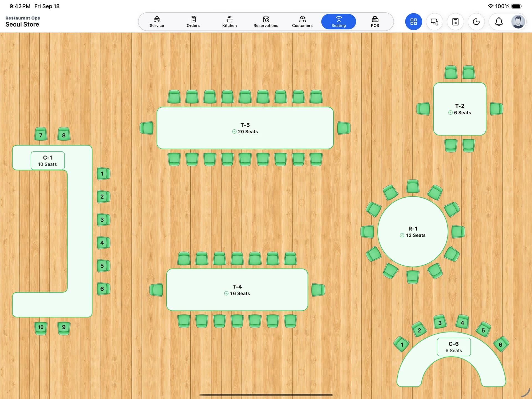This screenshot has height=399, width=532.
Task: Open the Customers tab
Action: click(x=302, y=22)
